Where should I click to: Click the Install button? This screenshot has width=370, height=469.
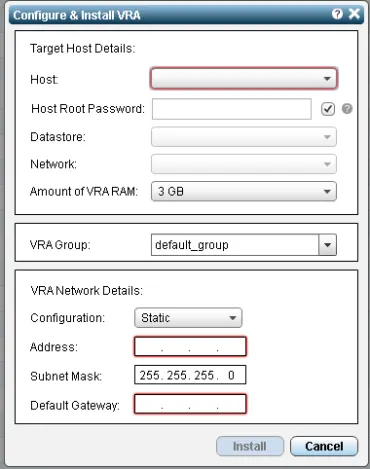point(250,446)
